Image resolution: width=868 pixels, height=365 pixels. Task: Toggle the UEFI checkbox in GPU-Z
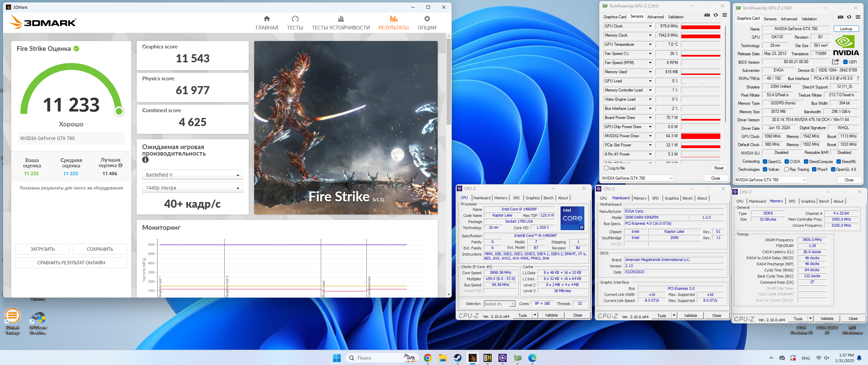tap(845, 62)
